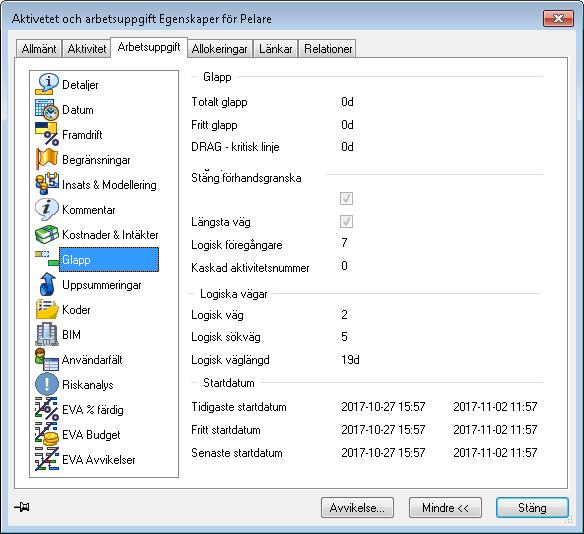584x534 pixels.
Task: Open the EVA Budget coins icon
Action: [x=47, y=434]
